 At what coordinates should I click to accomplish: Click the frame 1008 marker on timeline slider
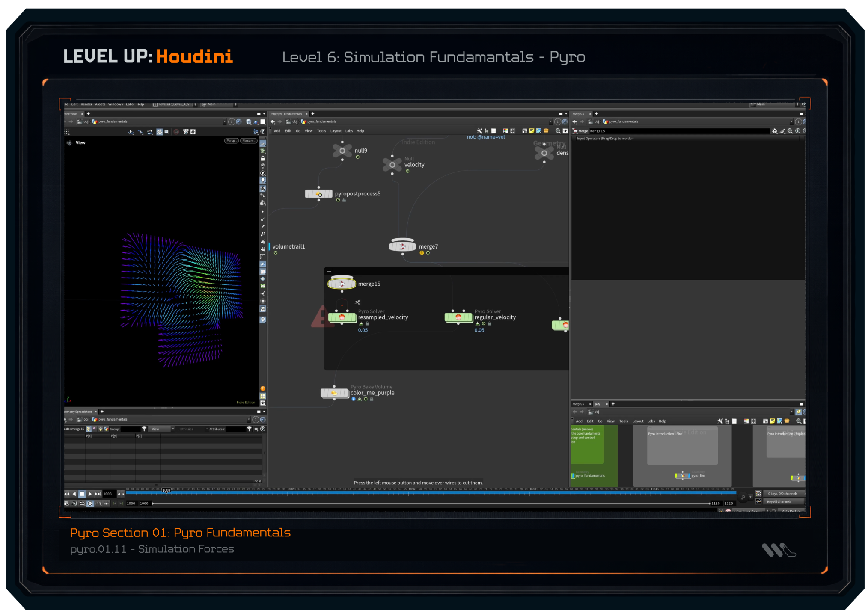click(x=166, y=490)
